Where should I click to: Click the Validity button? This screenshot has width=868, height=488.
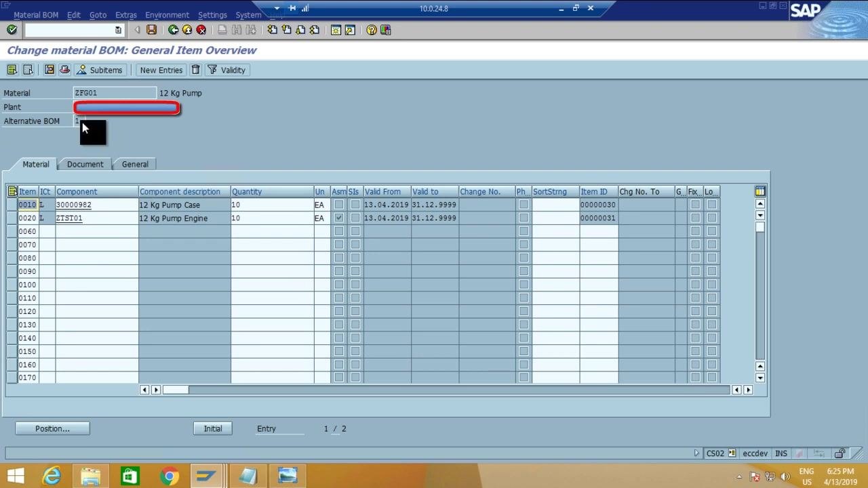(226, 70)
